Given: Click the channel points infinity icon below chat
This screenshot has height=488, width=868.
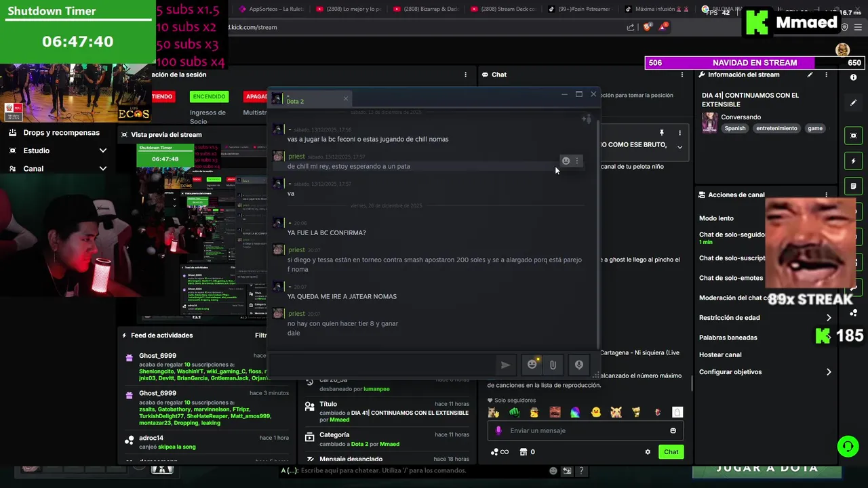Looking at the screenshot, I should coord(499,452).
